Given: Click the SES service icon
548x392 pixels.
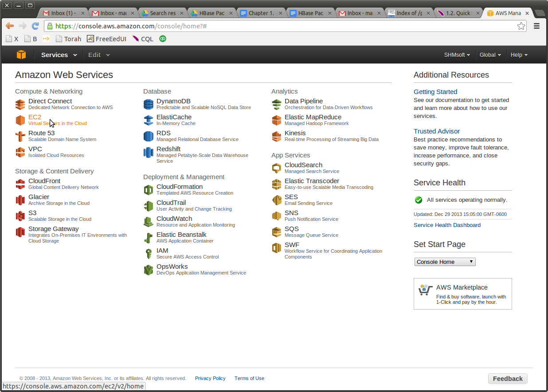Looking at the screenshot, I should [x=277, y=200].
